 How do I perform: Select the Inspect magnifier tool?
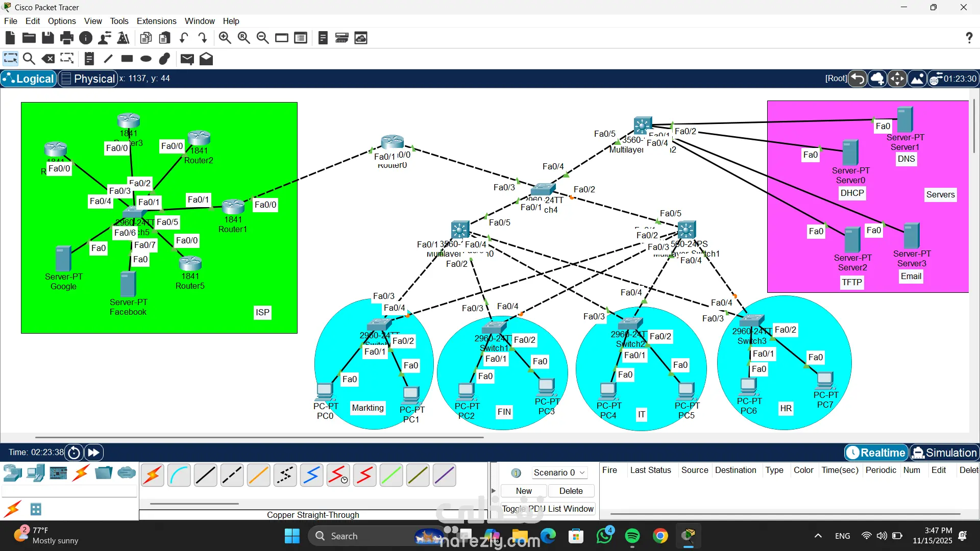pos(29,59)
